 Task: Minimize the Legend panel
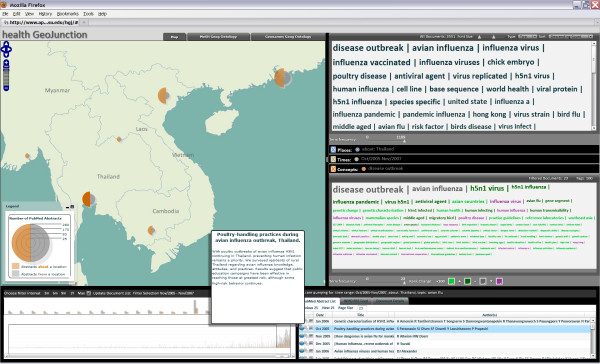[x=68, y=207]
